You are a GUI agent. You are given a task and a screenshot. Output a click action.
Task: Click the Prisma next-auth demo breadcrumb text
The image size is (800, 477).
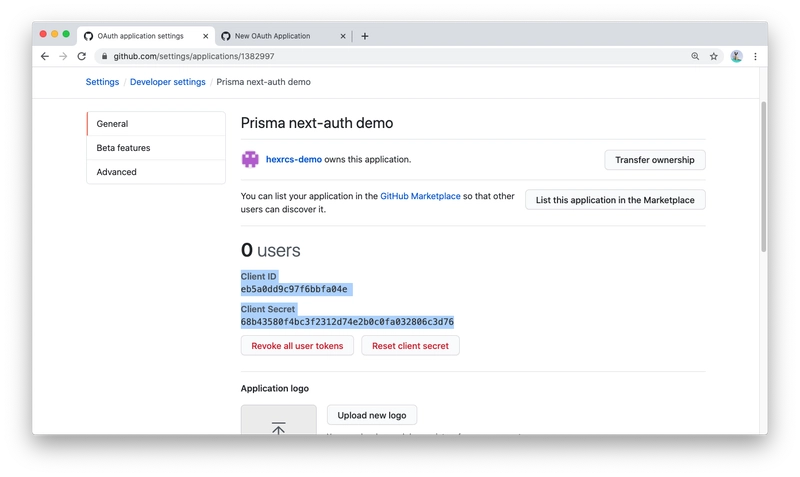click(263, 82)
